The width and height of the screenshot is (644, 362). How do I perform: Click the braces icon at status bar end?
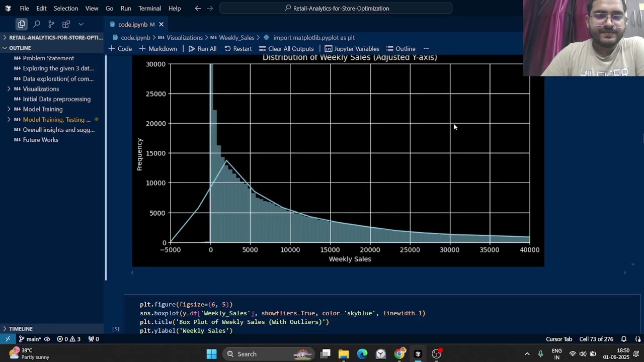[638, 339]
